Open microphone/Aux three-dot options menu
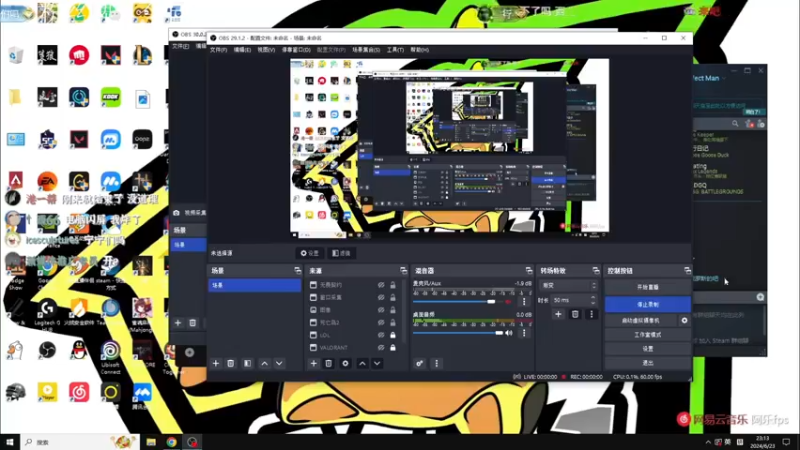800x450 pixels. coord(524,302)
